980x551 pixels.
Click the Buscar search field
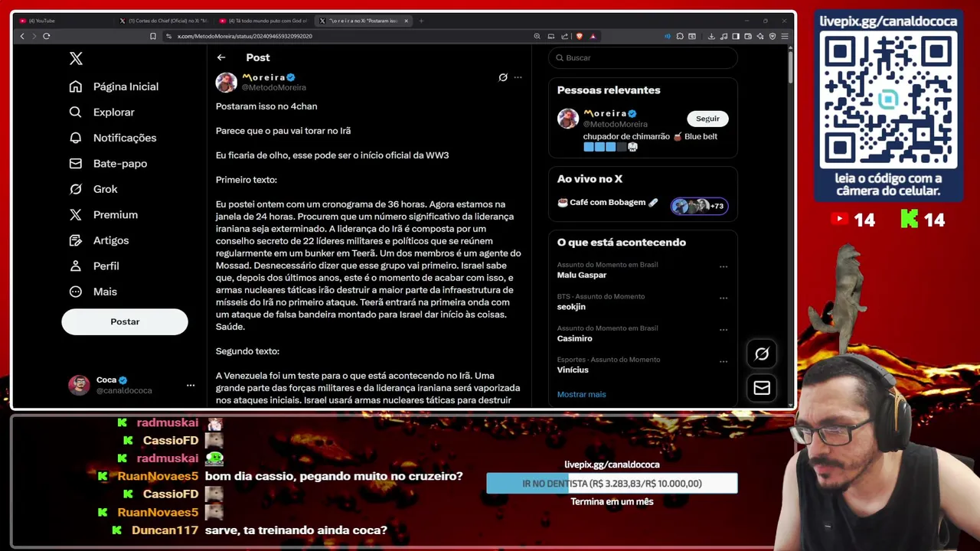[x=643, y=57]
